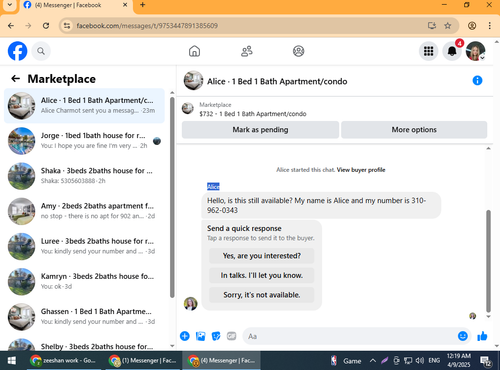This screenshot has width=500, height=370.
Task: Open the Friends icon in top navigation
Action: (x=247, y=51)
